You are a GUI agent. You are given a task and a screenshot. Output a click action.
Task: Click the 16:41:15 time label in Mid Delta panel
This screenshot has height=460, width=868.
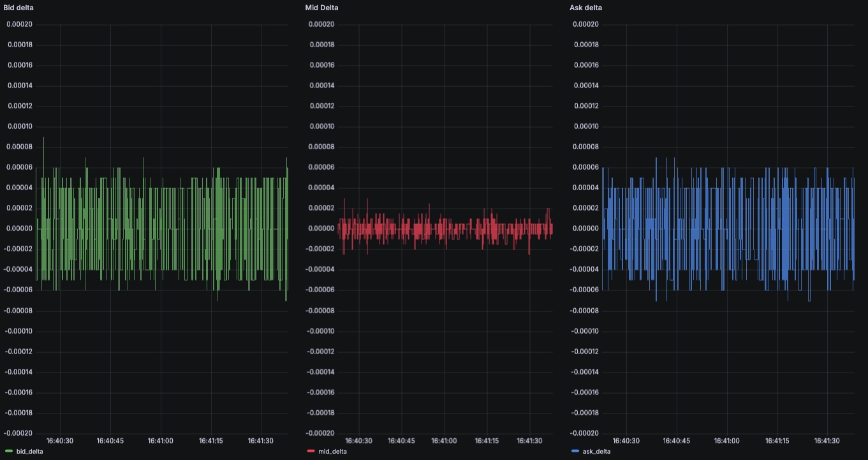pyautogui.click(x=487, y=441)
